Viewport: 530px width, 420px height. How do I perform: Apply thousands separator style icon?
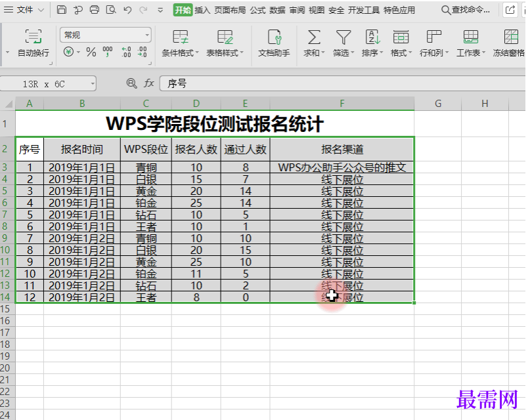pyautogui.click(x=108, y=52)
